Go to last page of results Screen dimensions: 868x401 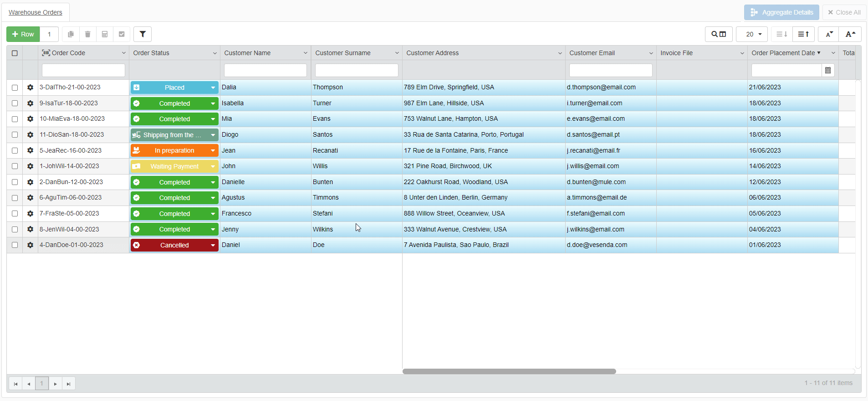68,384
